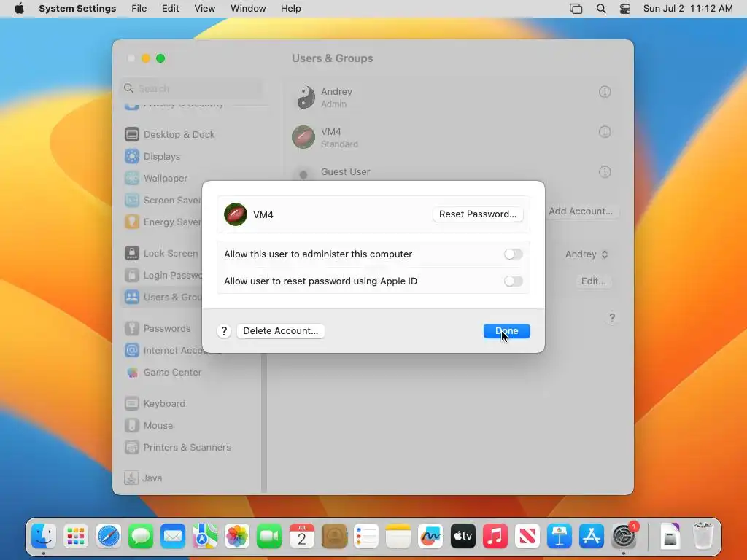This screenshot has height=560, width=747.
Task: Click the Stage Manager menu bar icon
Action: (x=576, y=9)
